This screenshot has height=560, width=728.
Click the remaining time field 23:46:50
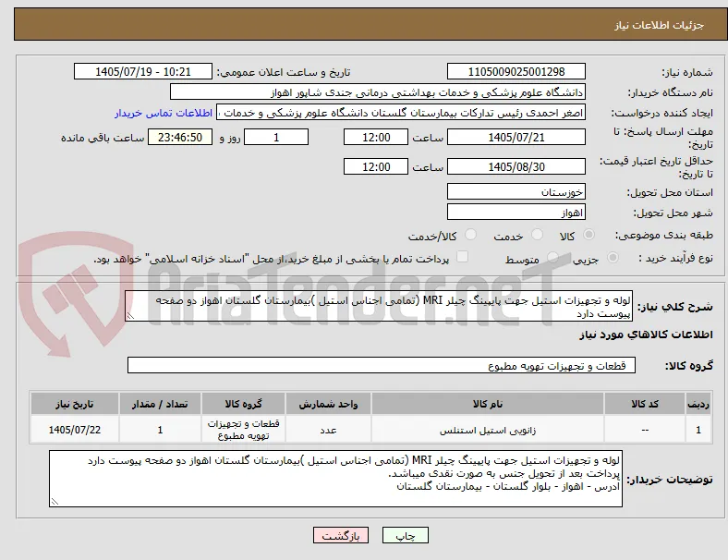pos(180,138)
